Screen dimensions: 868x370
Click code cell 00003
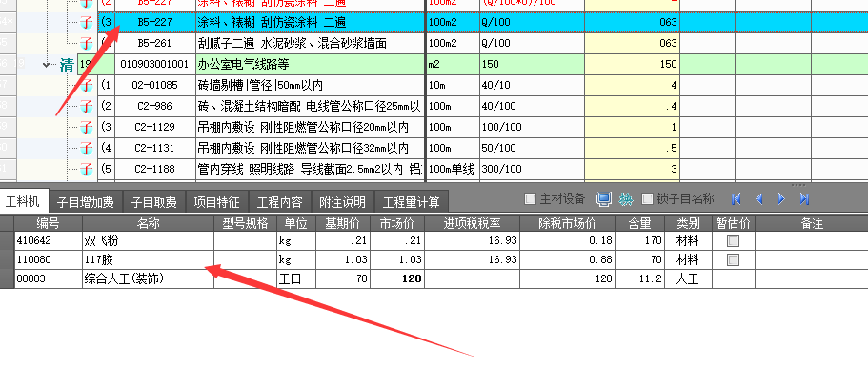pyautogui.click(x=49, y=278)
